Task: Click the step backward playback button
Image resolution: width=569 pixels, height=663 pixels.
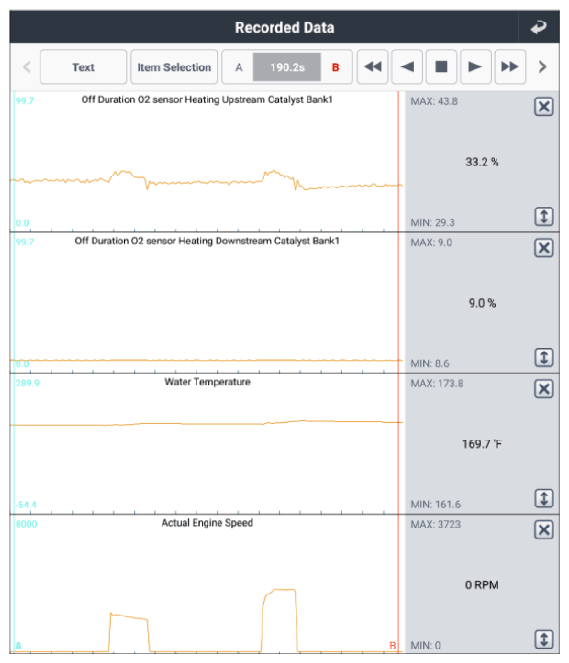Action: [x=407, y=67]
